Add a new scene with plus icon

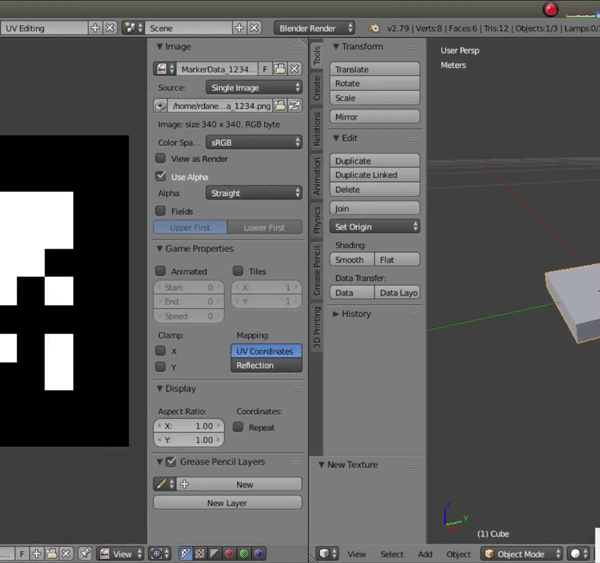click(240, 28)
